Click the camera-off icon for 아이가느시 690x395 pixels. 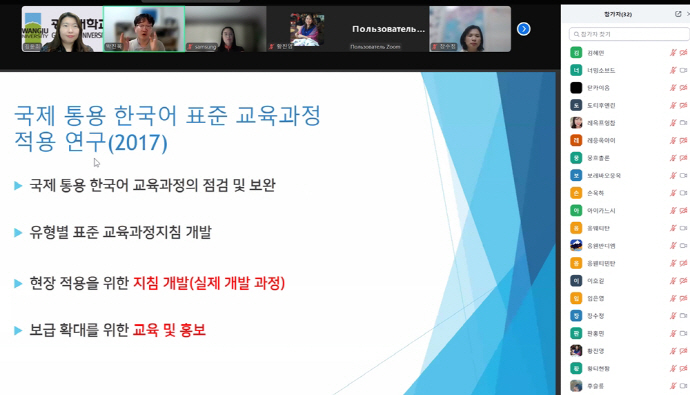tap(683, 211)
